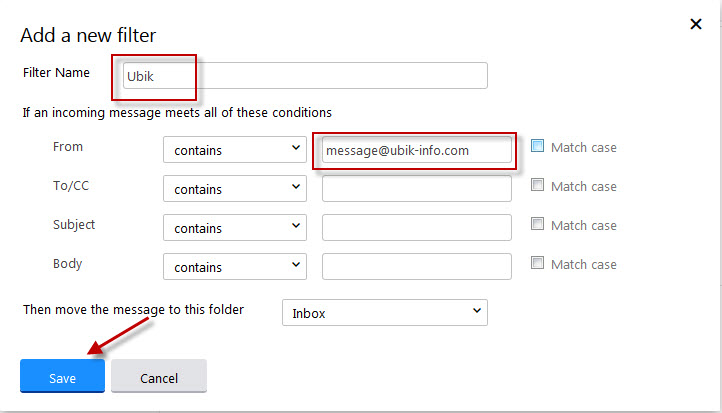
Task: Expand the To/CC contains dropdown
Action: coord(234,188)
